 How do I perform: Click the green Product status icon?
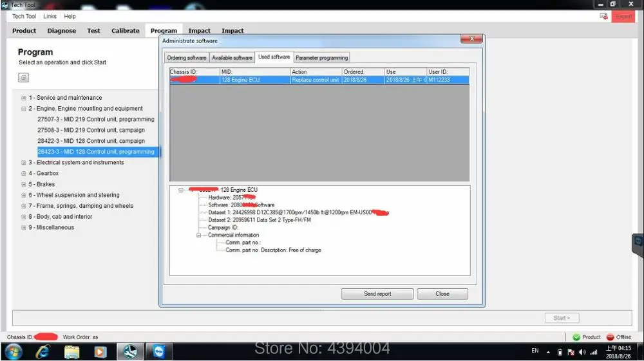[x=576, y=337]
